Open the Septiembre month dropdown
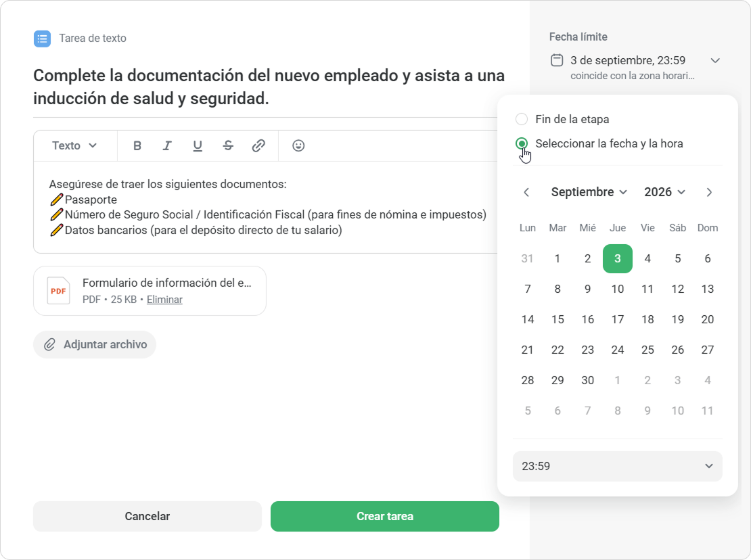This screenshot has height=560, width=751. click(589, 192)
